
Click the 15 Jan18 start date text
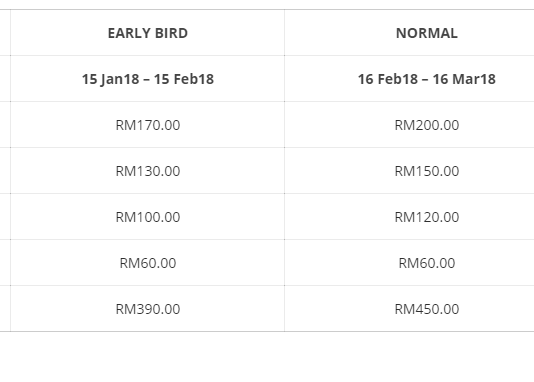pyautogui.click(x=111, y=79)
